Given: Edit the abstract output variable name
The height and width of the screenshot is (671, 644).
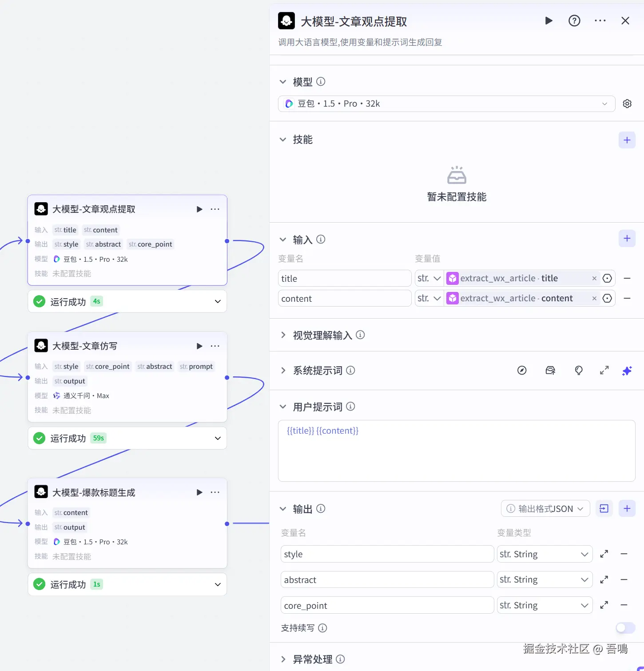Looking at the screenshot, I should point(387,579).
